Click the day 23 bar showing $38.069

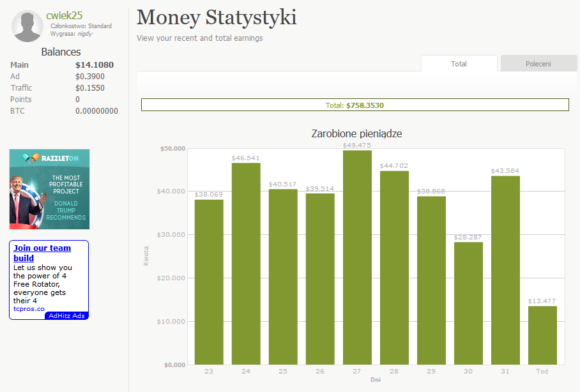click(x=209, y=282)
